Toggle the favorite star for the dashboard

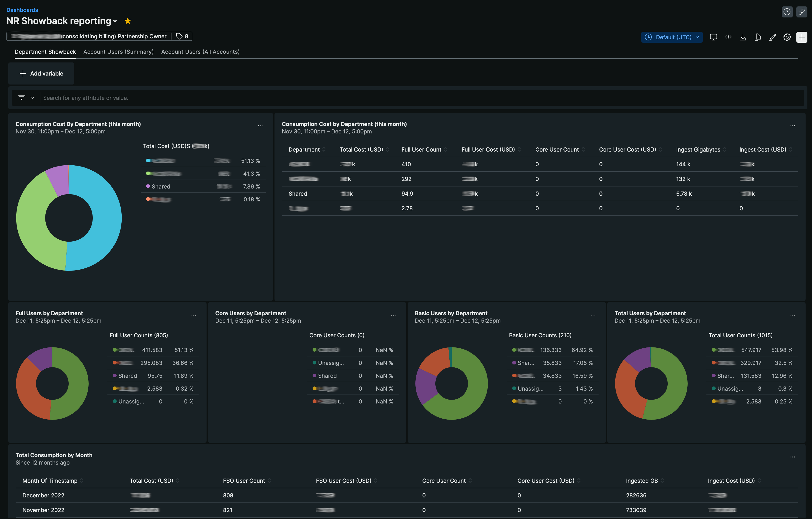coord(127,21)
